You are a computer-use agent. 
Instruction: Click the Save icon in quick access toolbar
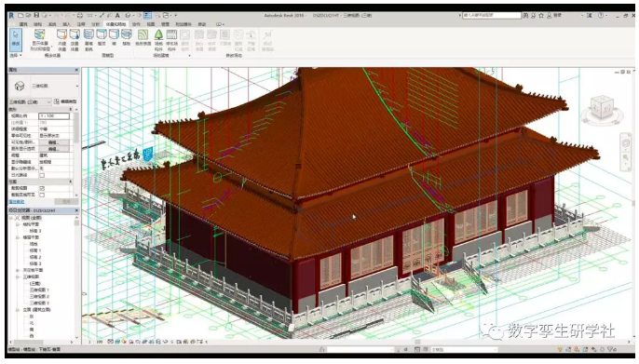36,16
